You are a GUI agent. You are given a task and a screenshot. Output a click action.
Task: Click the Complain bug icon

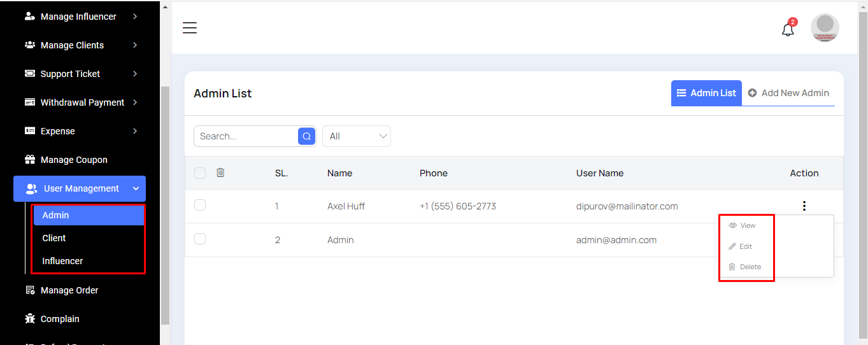coord(30,319)
